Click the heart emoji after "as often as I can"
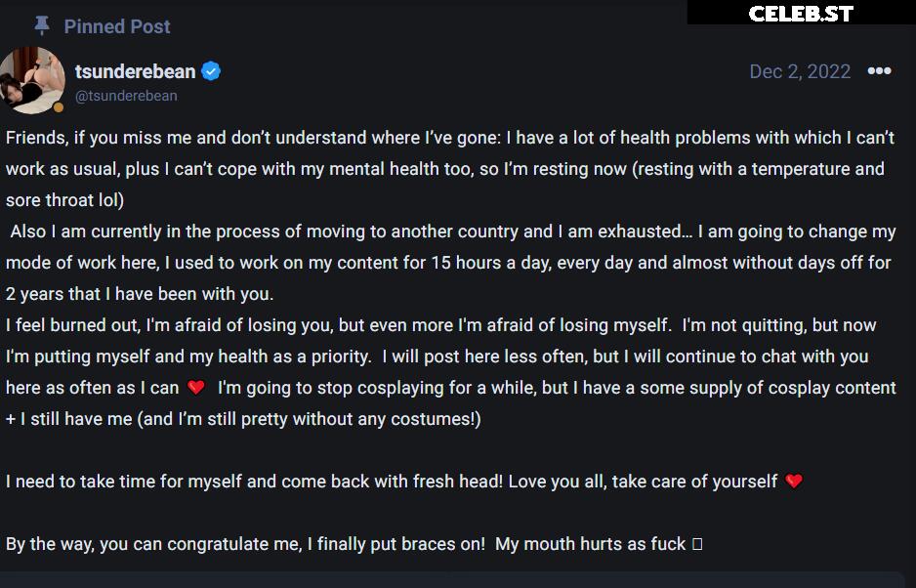This screenshot has width=916, height=588. coord(196,388)
